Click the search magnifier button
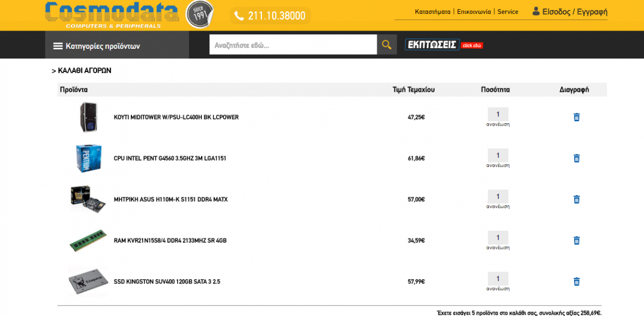This screenshot has width=644, height=316. click(x=387, y=45)
